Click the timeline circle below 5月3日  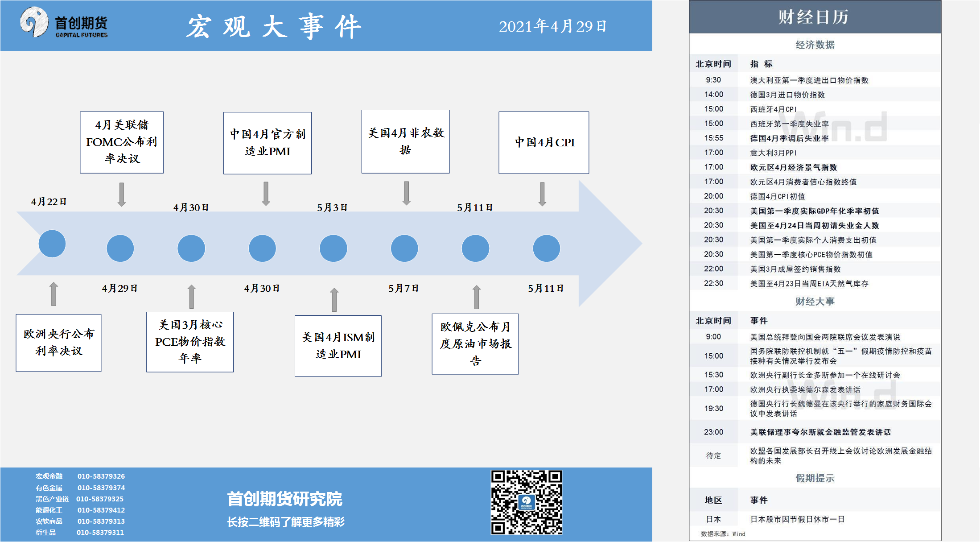tap(333, 248)
